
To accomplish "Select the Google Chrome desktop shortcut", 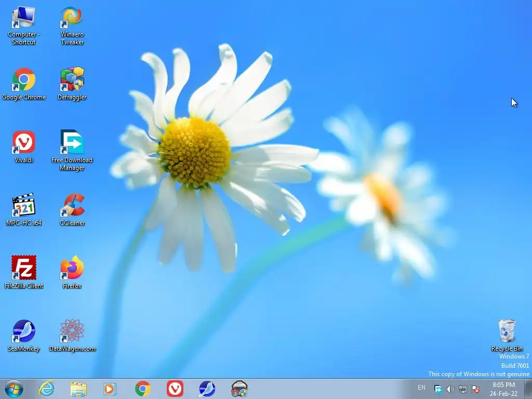I will [24, 84].
